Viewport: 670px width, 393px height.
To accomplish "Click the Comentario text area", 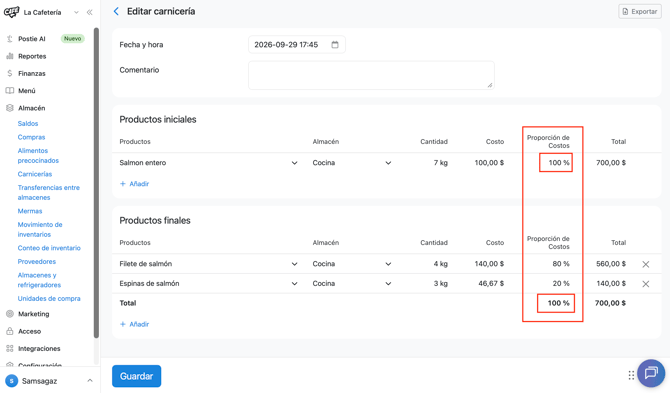I will tap(371, 75).
